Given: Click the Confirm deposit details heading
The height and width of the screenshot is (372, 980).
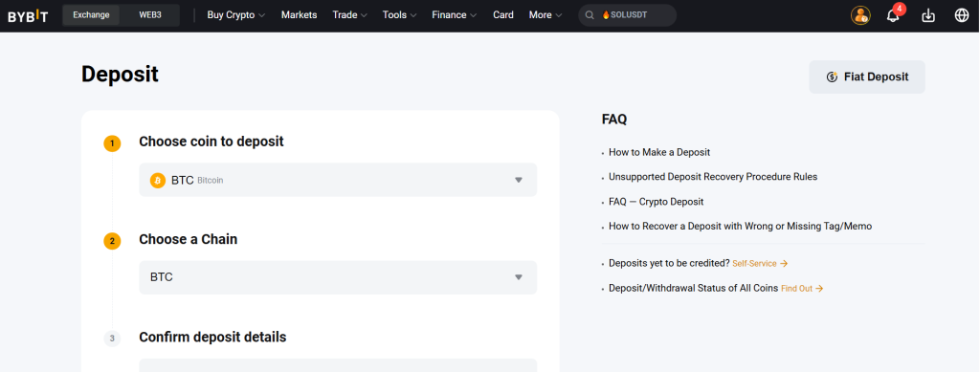Looking at the screenshot, I should pos(212,337).
